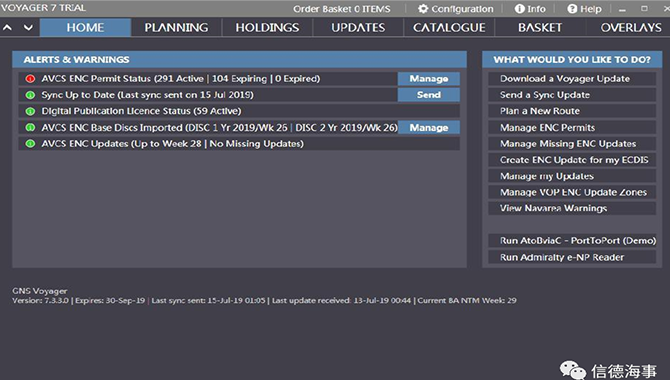The width and height of the screenshot is (670, 380).
Task: Open Manage my Updates
Action: [572, 176]
